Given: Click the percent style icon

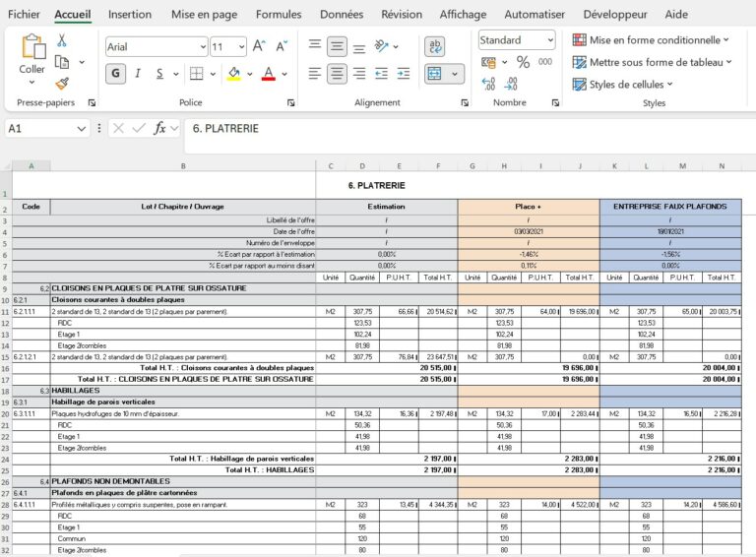Looking at the screenshot, I should pos(523,62).
